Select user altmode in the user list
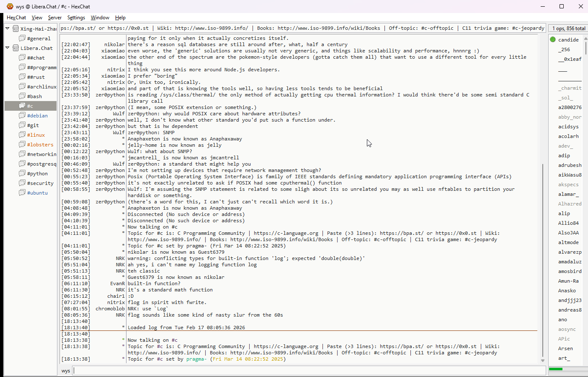This screenshot has height=377, width=588. pyautogui.click(x=568, y=242)
